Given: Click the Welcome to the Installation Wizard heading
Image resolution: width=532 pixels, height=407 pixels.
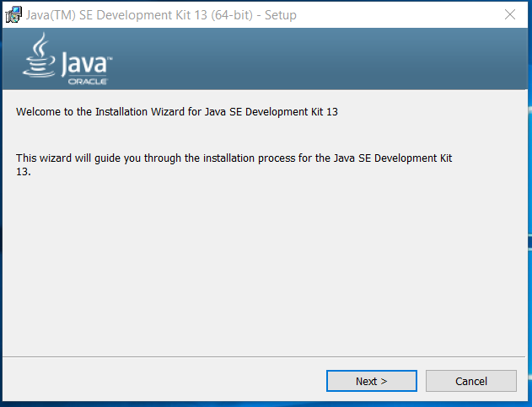Looking at the screenshot, I should pos(177,111).
